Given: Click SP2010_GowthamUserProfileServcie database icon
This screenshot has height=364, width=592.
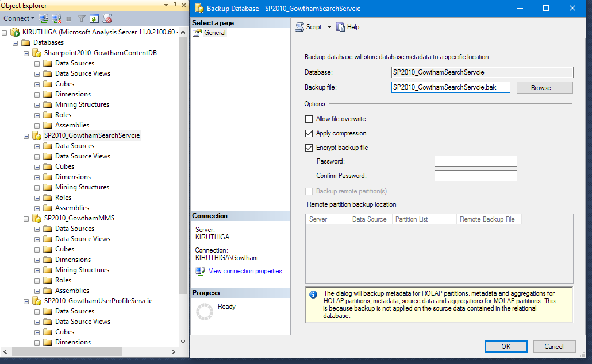Looking at the screenshot, I should coord(37,301).
